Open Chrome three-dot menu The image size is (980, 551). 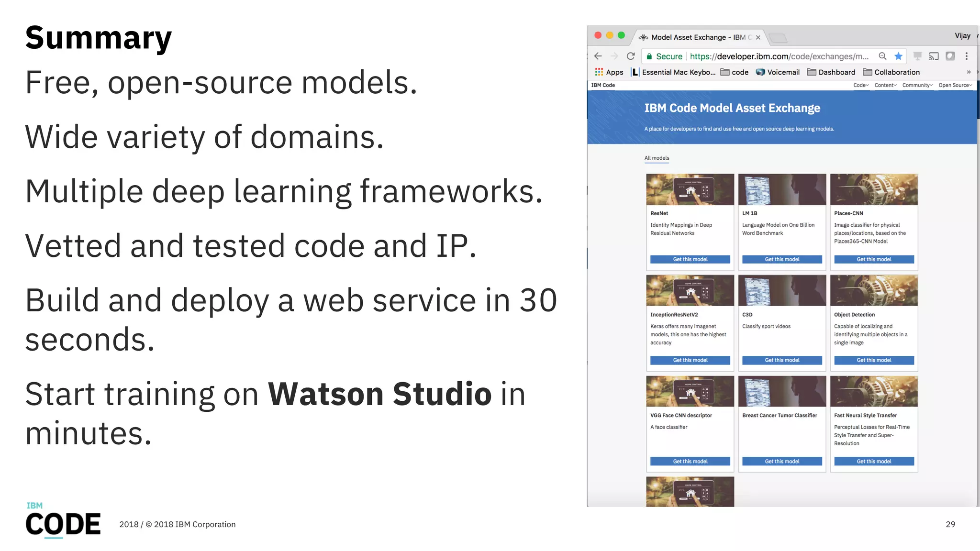[967, 56]
